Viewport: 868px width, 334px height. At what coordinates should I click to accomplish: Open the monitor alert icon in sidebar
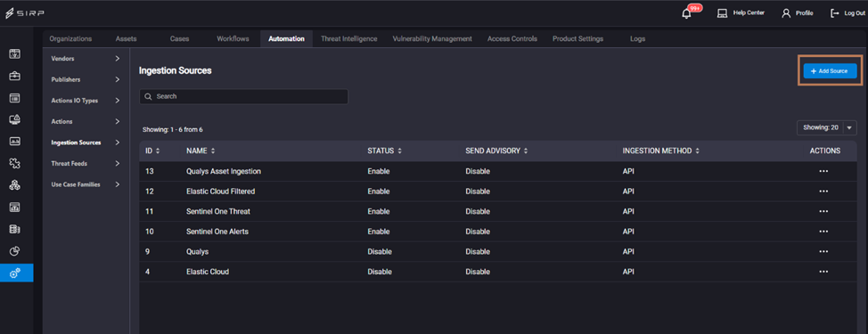click(15, 119)
